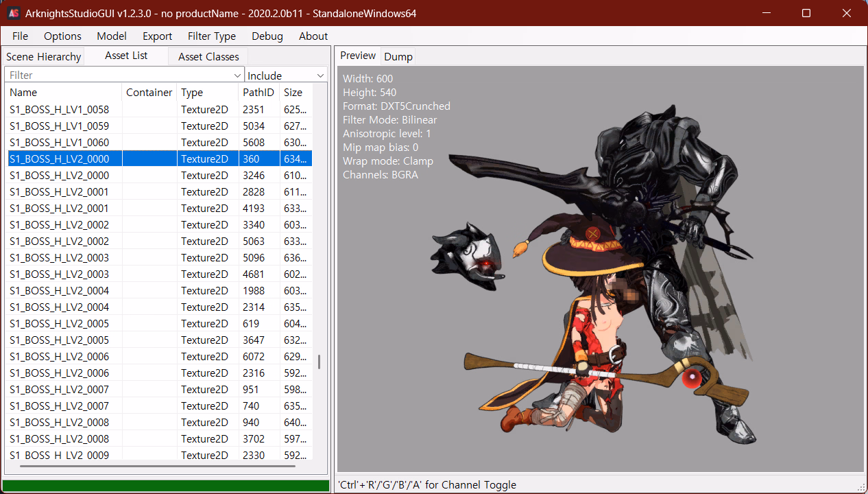Open the Debug menu
Screen dimensions: 868x494
pos(267,36)
